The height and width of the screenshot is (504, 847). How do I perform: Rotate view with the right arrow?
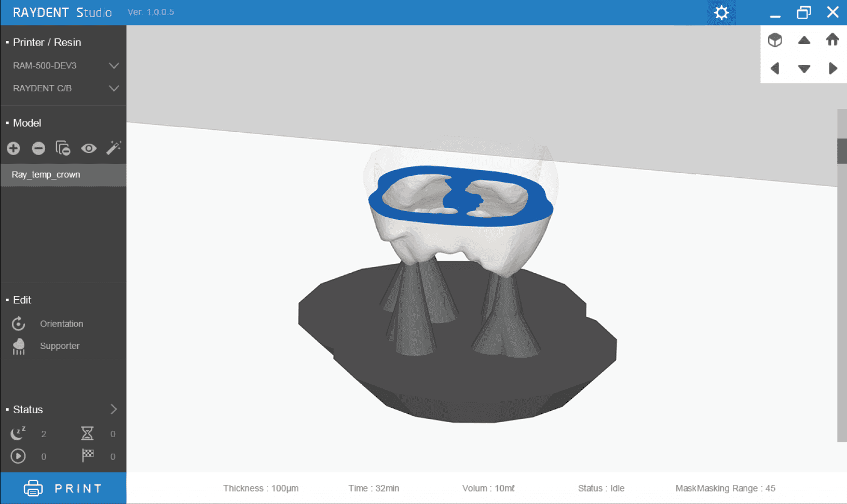point(832,68)
